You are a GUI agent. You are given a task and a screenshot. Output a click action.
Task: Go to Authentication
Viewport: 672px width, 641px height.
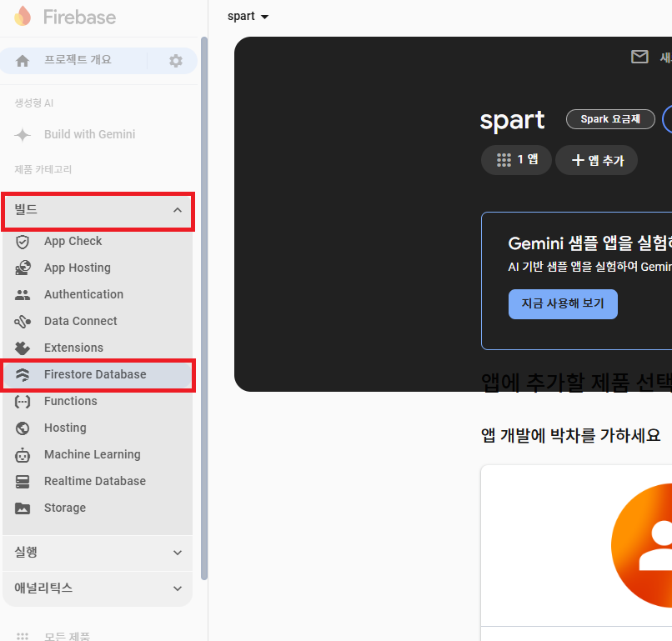pos(98,294)
